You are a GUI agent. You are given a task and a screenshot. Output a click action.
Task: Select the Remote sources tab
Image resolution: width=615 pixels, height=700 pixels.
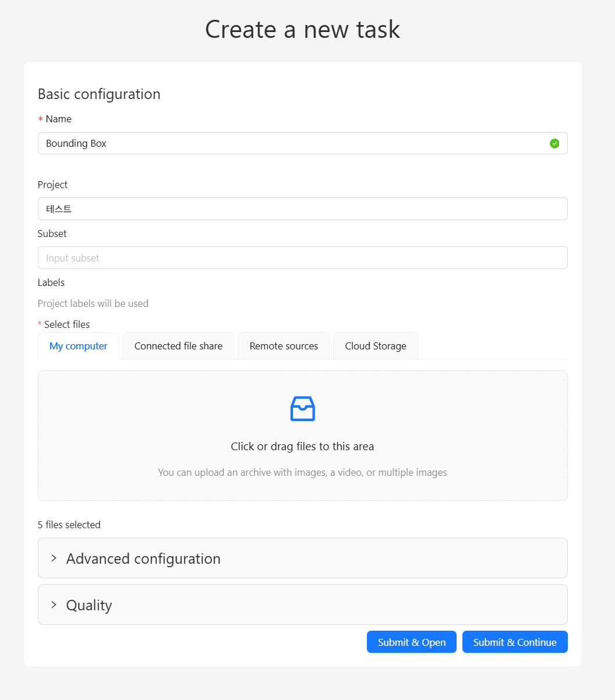(x=284, y=346)
